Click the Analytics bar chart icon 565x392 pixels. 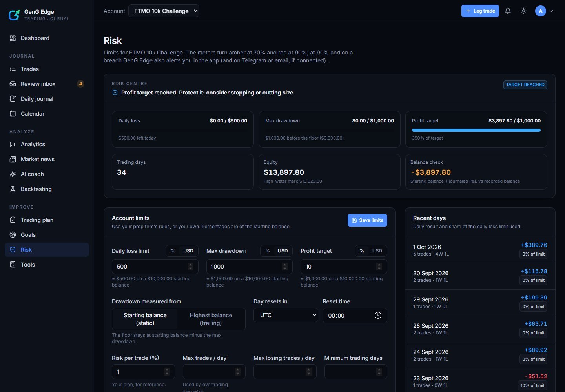(13, 144)
